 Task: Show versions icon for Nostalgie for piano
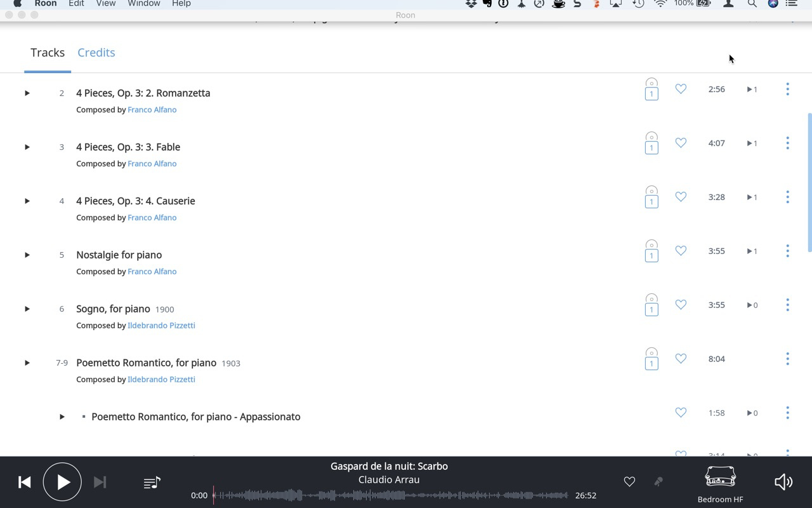tap(652, 251)
